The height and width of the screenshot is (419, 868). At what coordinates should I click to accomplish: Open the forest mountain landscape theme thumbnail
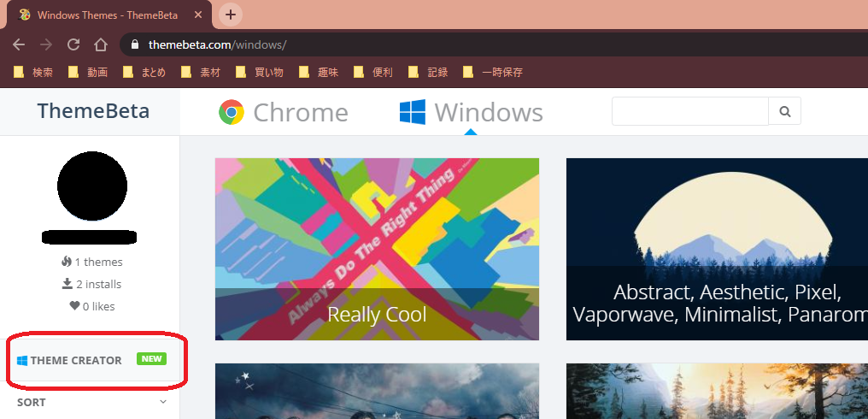(717, 392)
